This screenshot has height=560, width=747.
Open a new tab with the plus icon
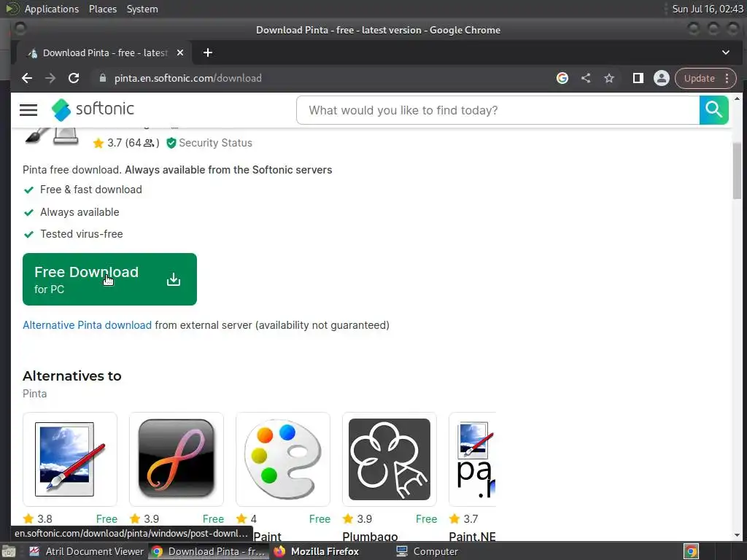coord(208,52)
